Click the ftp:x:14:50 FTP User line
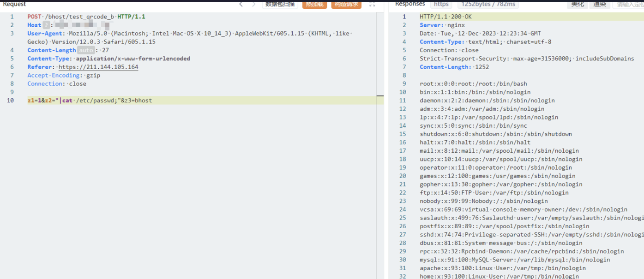Viewport: 644px width, 279px height. pos(494,193)
